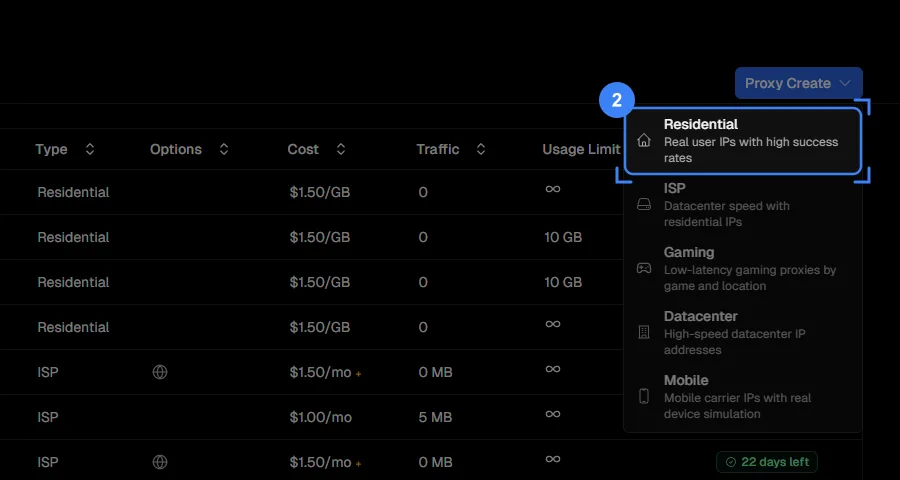This screenshot has height=480, width=900.
Task: Click the Traffic column header
Action: point(438,149)
